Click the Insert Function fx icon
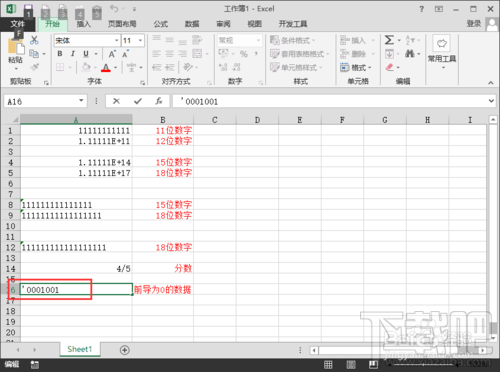Screen dimensions: 500x372 [x=159, y=101]
